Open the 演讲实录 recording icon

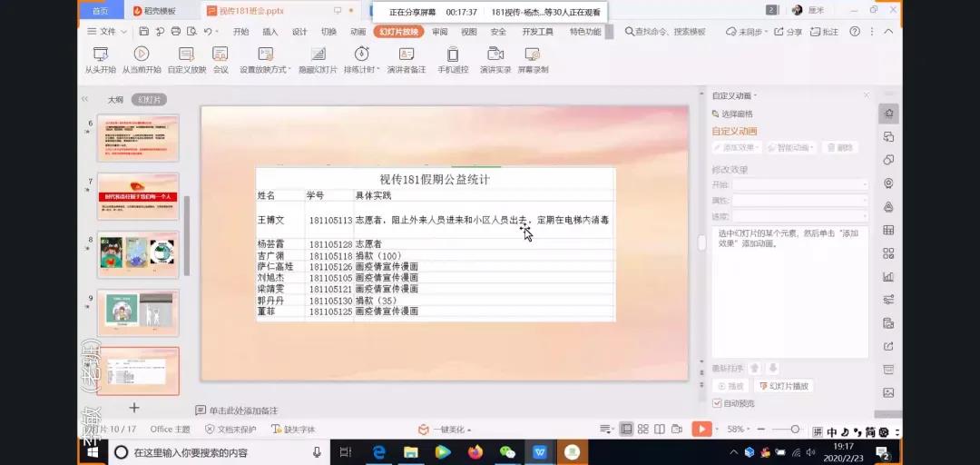click(495, 54)
